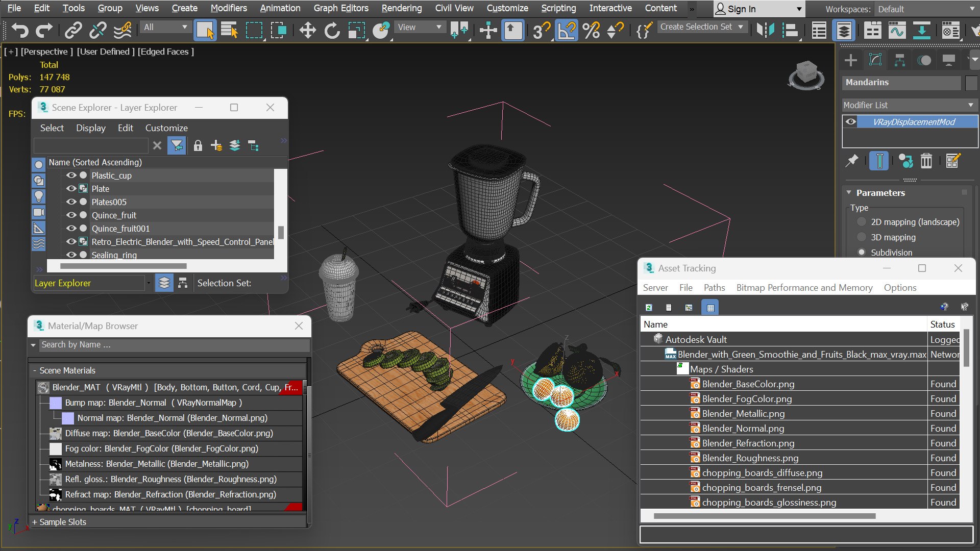Open the View reference coordinate dropdown
The width and height of the screenshot is (980, 551).
tap(420, 27)
